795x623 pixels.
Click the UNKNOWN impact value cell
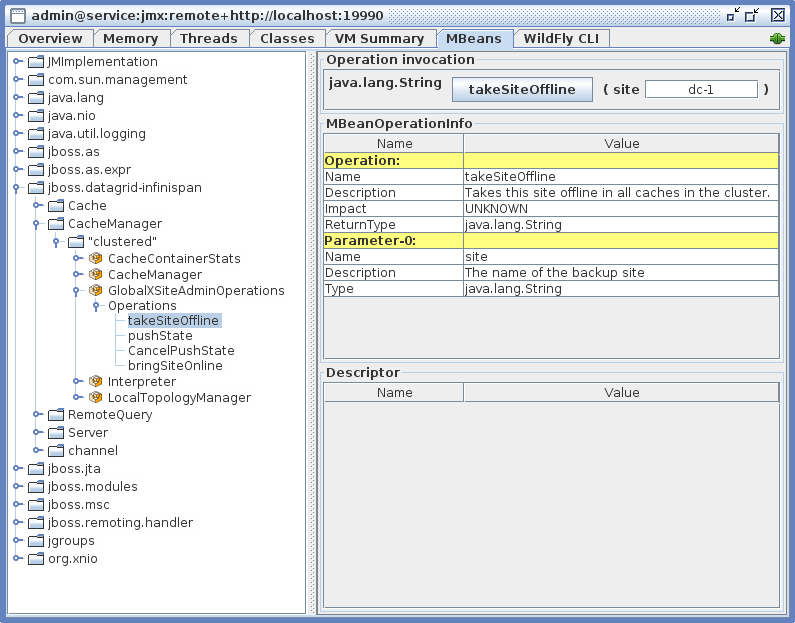click(x=621, y=209)
